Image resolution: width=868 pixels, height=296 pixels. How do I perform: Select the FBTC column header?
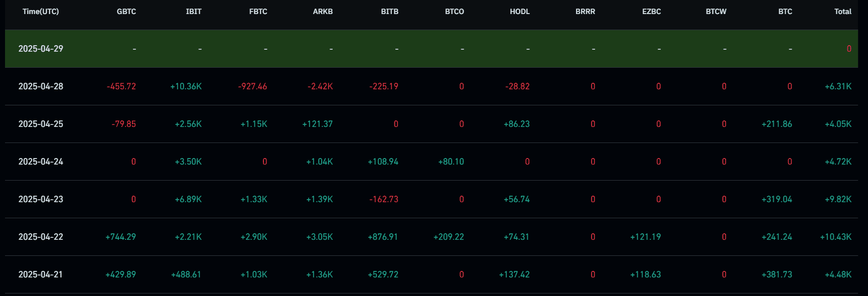click(x=258, y=12)
